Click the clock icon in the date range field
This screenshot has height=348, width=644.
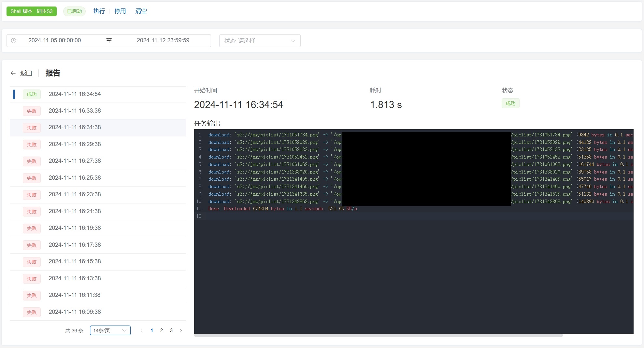click(x=14, y=41)
